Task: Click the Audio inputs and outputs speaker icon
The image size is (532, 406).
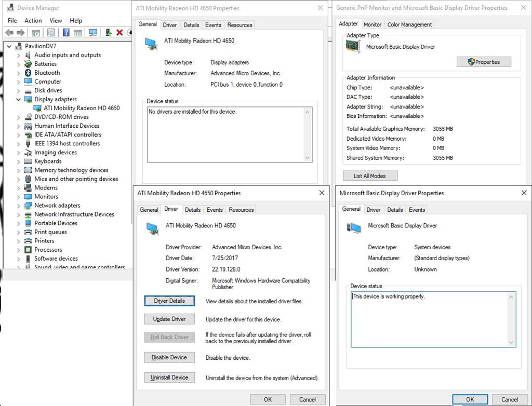Action: pos(28,55)
